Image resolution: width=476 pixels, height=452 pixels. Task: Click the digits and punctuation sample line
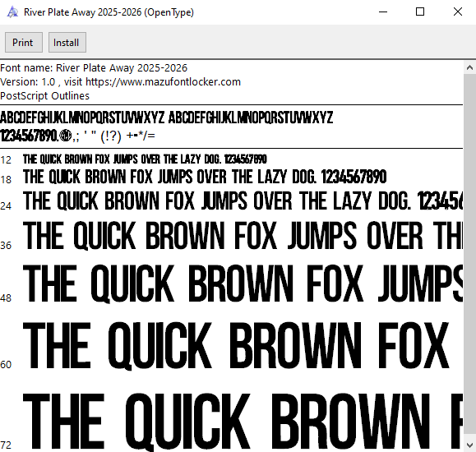click(x=78, y=136)
